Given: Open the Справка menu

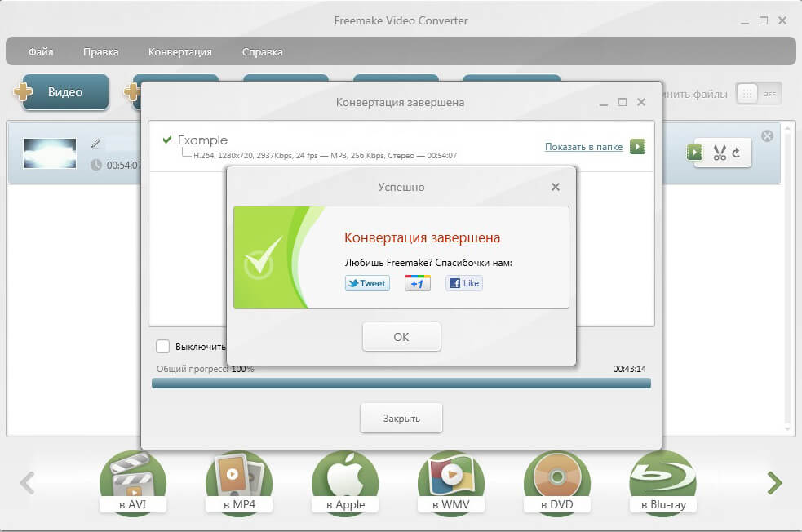Looking at the screenshot, I should (263, 51).
